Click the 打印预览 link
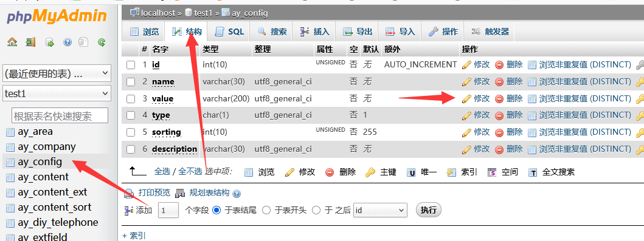Viewport: 644px width, 241px height. click(154, 192)
